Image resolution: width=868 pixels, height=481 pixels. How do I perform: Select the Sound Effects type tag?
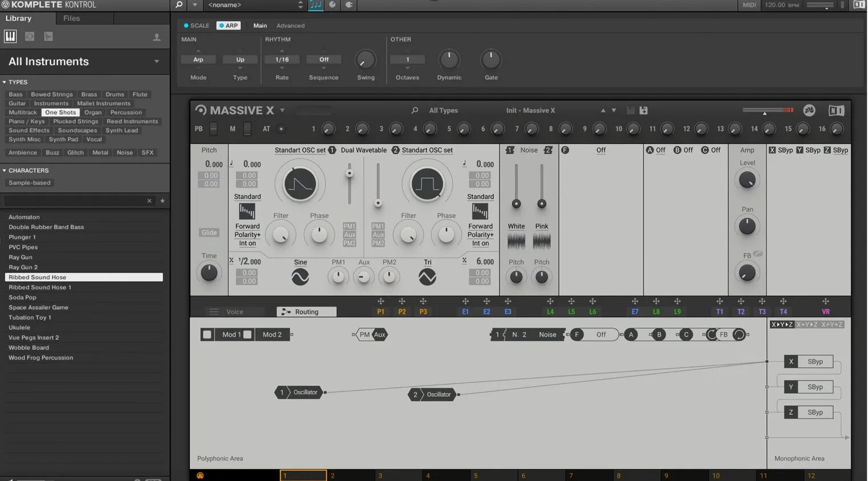pos(29,131)
